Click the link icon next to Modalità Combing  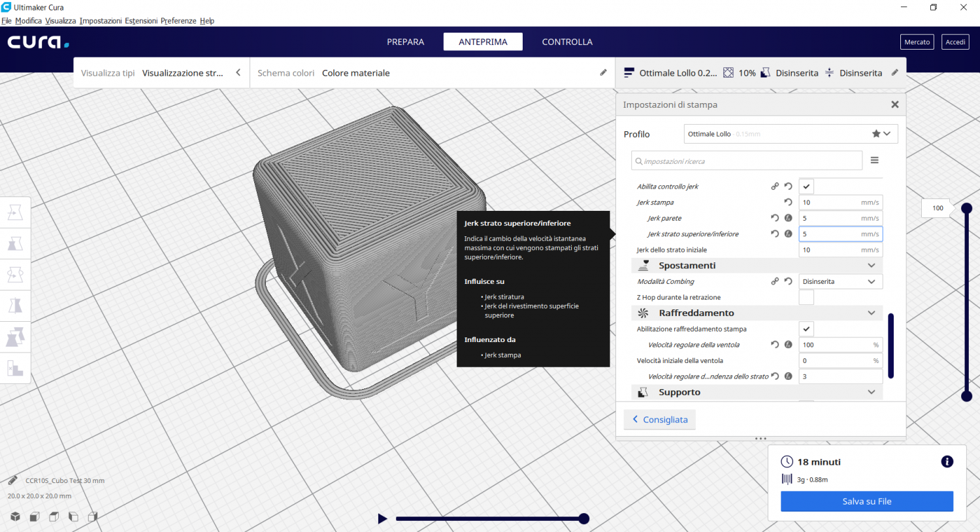775,281
